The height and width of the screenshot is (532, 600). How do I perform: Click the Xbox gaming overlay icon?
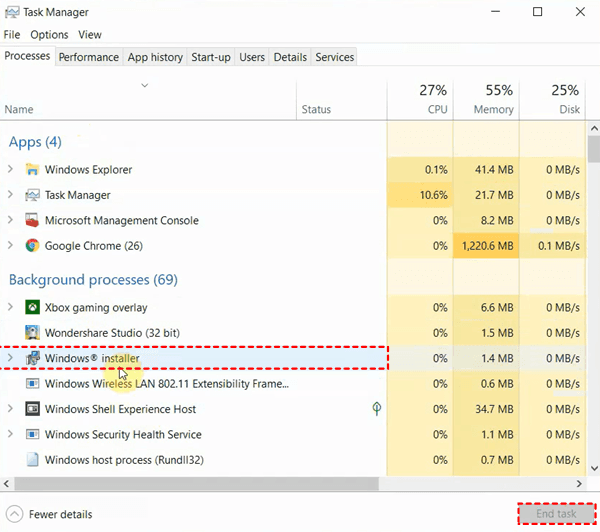click(32, 308)
